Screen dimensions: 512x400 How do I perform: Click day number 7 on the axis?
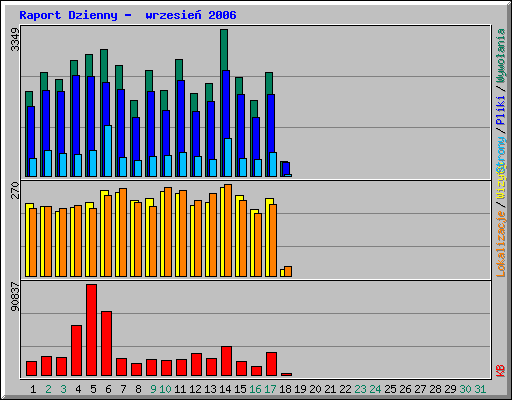pos(123,389)
